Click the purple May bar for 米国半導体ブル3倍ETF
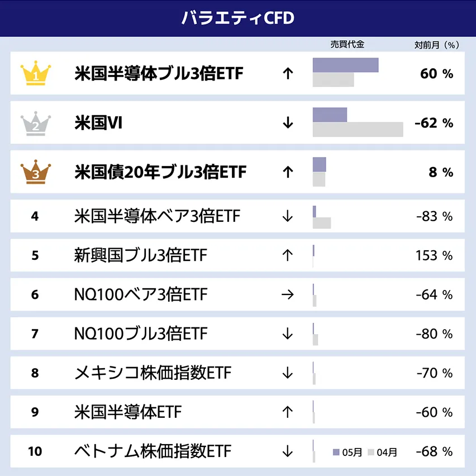Viewport: 476px width, 476px height. click(345, 65)
